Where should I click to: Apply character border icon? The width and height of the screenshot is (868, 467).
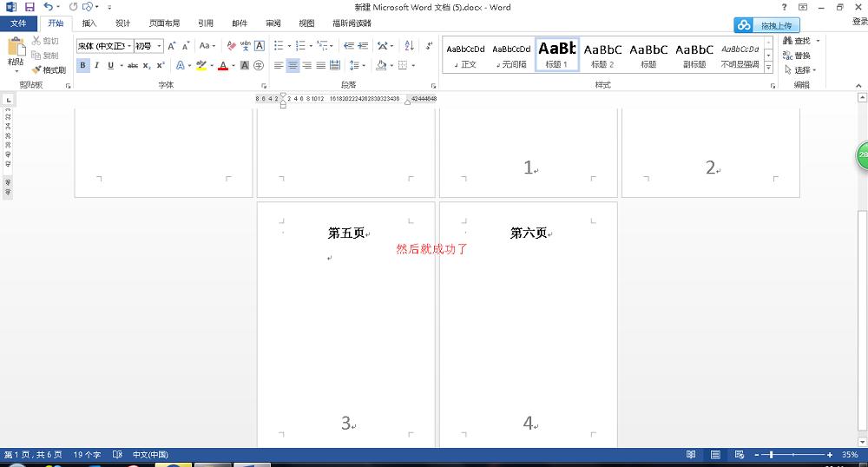[x=259, y=46]
